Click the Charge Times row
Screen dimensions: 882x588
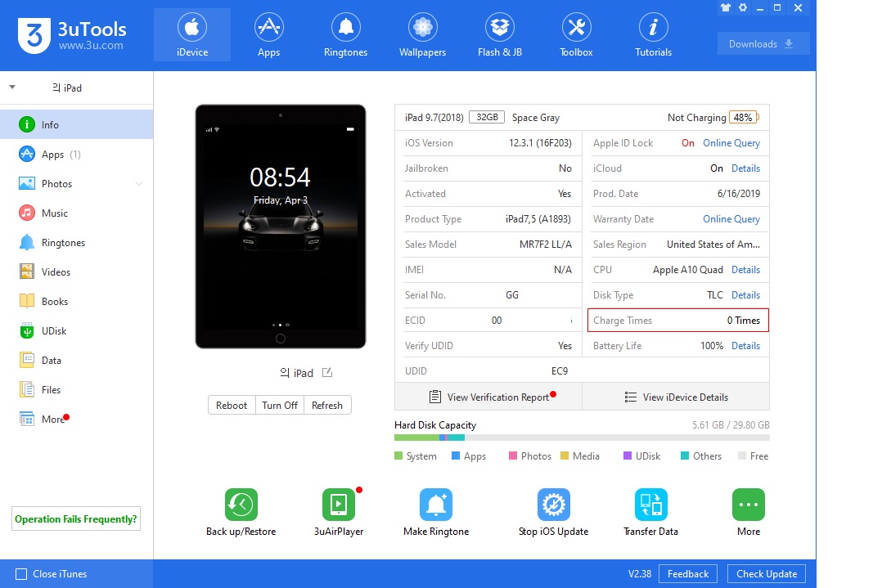click(x=677, y=321)
